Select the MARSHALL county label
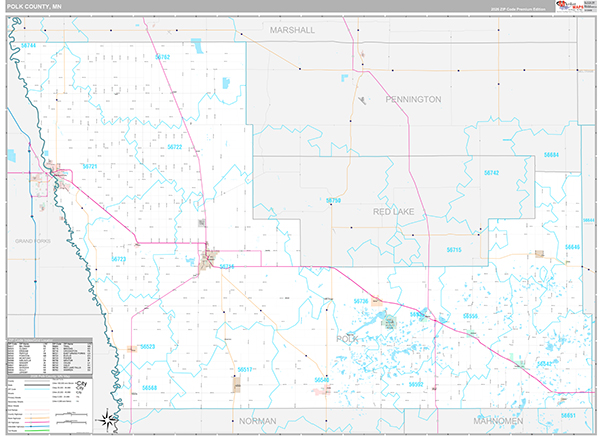Image resolution: width=600 pixels, height=436 pixels. [x=292, y=30]
